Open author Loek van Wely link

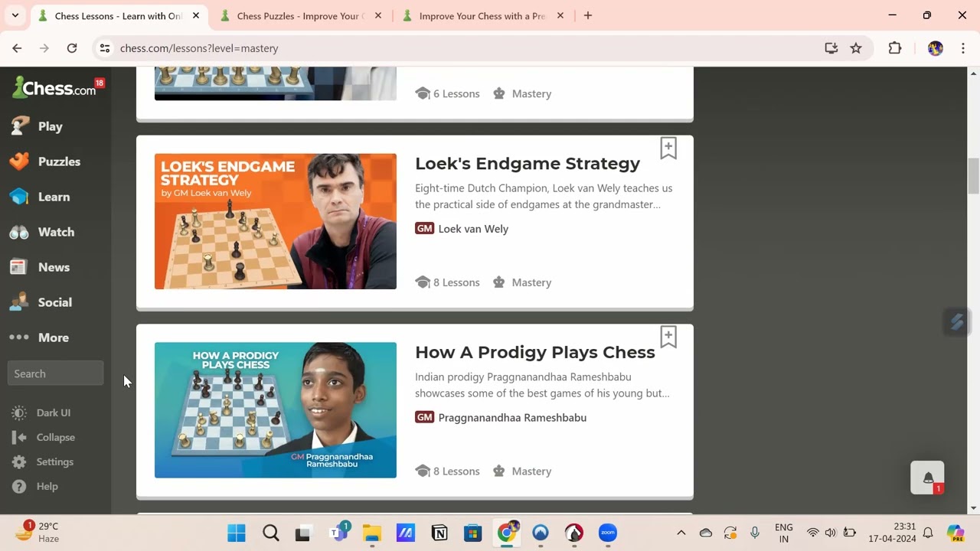(473, 229)
